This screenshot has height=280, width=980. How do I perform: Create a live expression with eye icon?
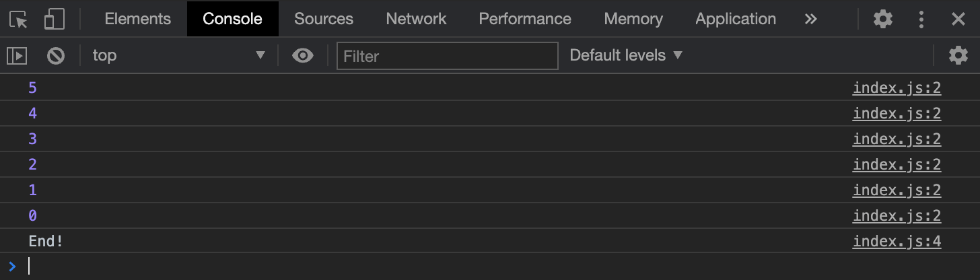pyautogui.click(x=303, y=56)
